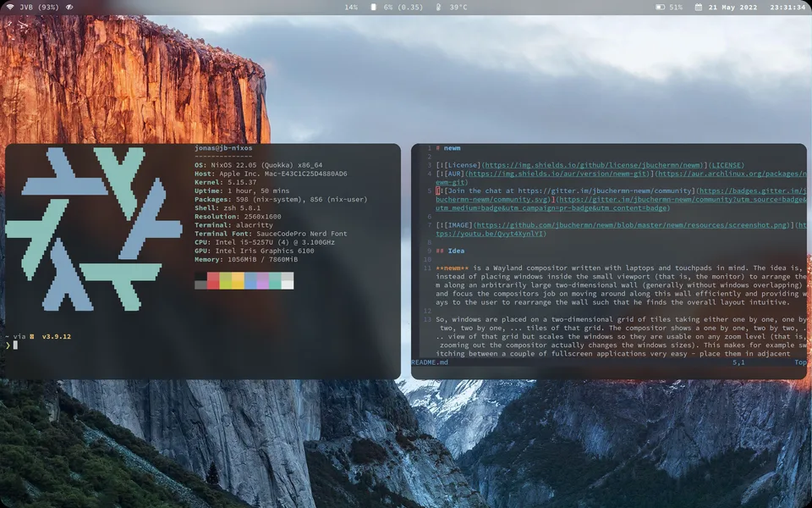Click the bold "**newm**" word on line 11
Screen dimensions: 812x508
point(453,268)
